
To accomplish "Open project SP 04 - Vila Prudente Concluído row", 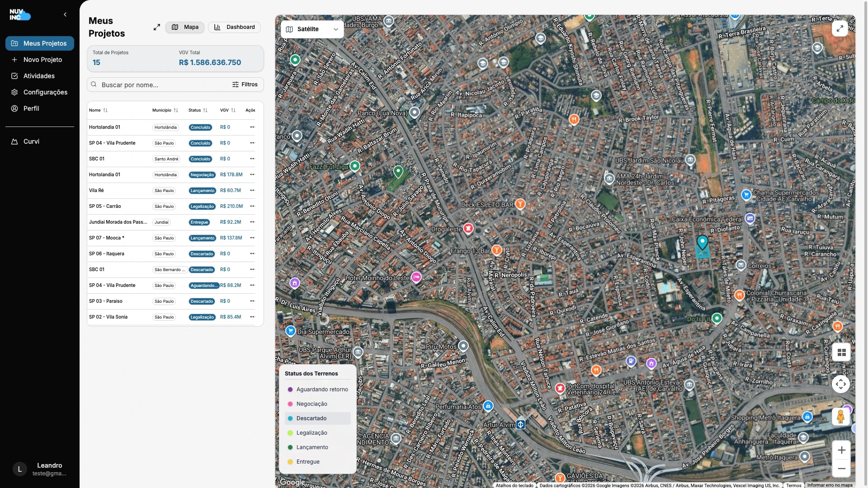I will coord(171,143).
